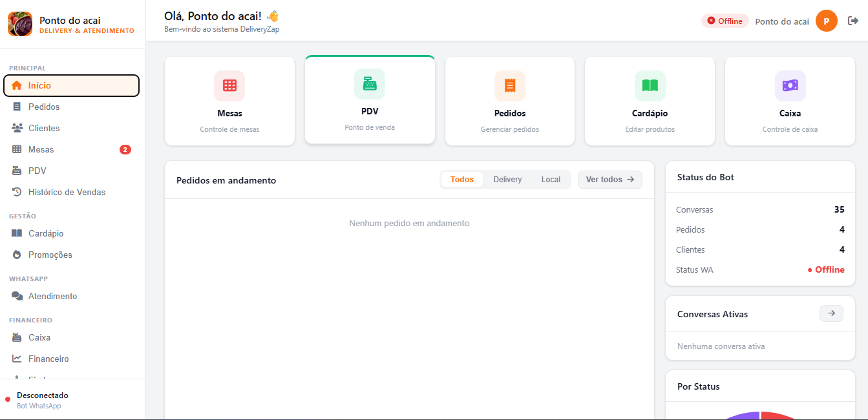
Task: Open Promoções in sidebar menu
Action: tap(71, 255)
